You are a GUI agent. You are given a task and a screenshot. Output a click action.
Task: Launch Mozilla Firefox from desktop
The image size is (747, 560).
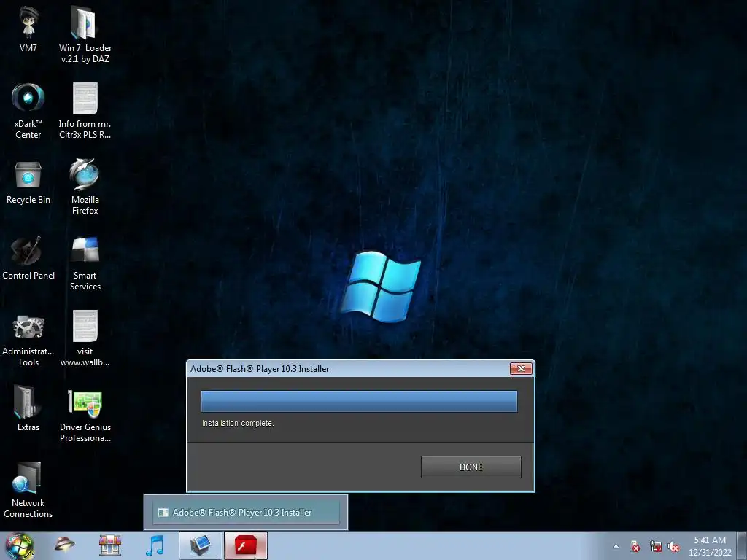coord(85,186)
